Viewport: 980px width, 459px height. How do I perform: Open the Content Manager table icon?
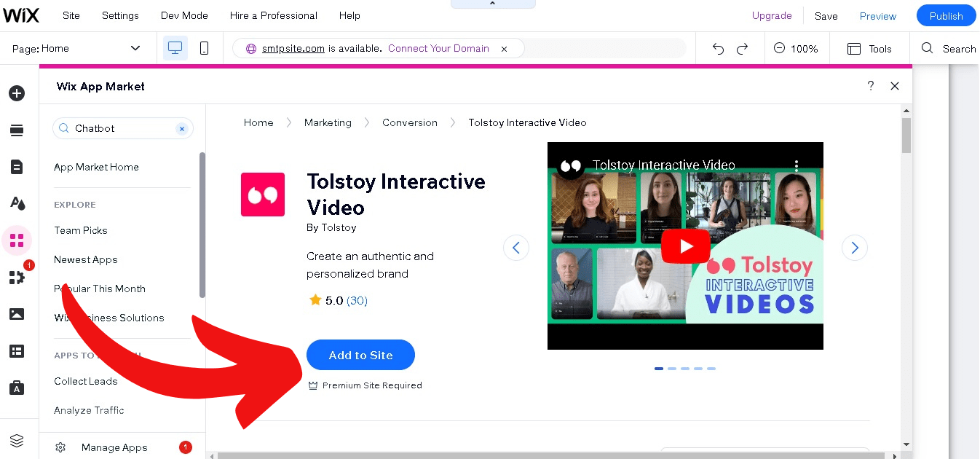[x=17, y=351]
